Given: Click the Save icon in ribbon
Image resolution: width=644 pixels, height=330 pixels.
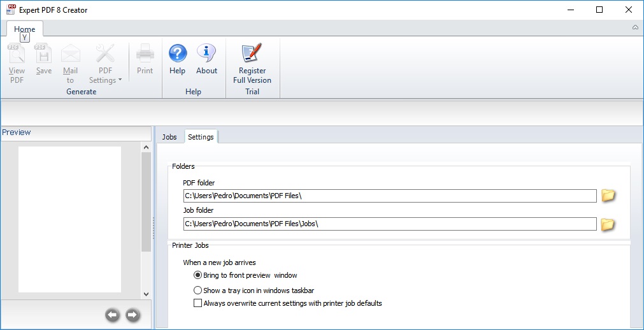Looking at the screenshot, I should coord(43,54).
